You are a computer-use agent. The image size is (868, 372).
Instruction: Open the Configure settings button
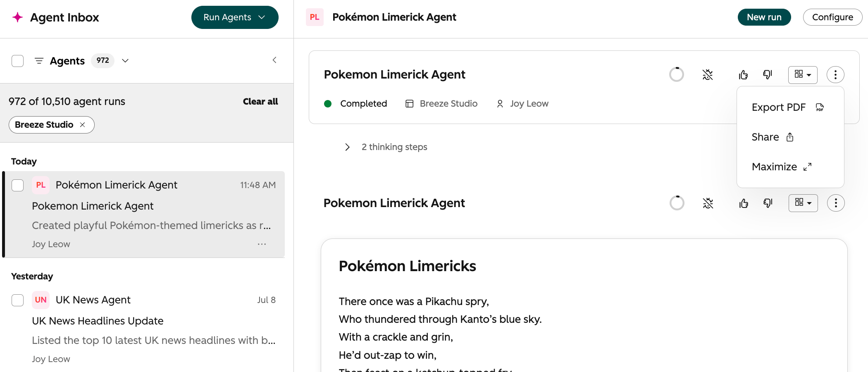tap(832, 17)
